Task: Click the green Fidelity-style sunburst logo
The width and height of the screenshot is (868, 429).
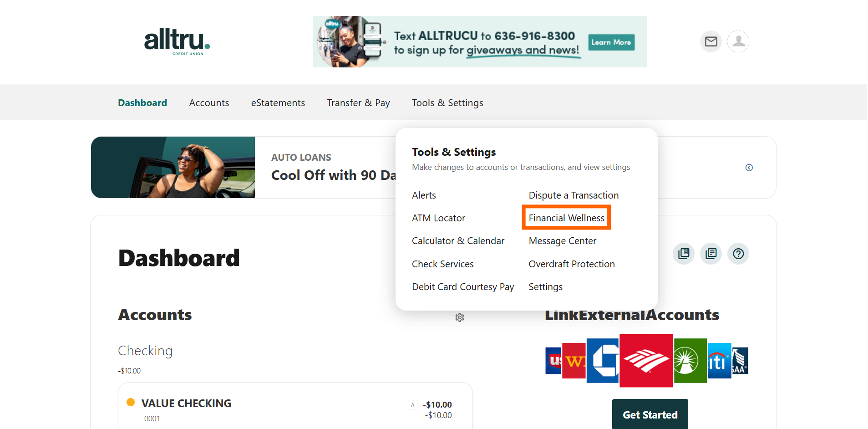Action: tap(690, 361)
